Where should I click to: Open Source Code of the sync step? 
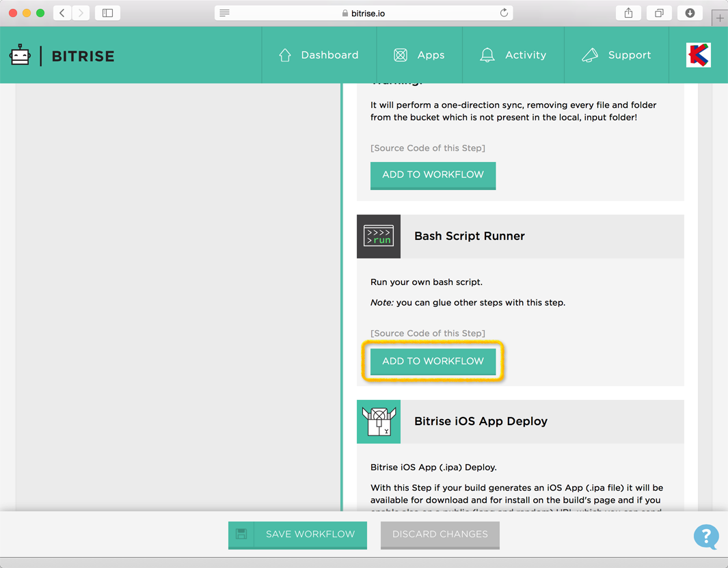tap(427, 148)
